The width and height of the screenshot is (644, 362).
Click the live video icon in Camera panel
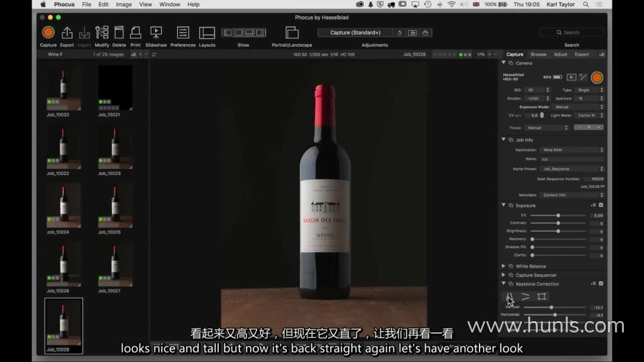click(x=571, y=77)
